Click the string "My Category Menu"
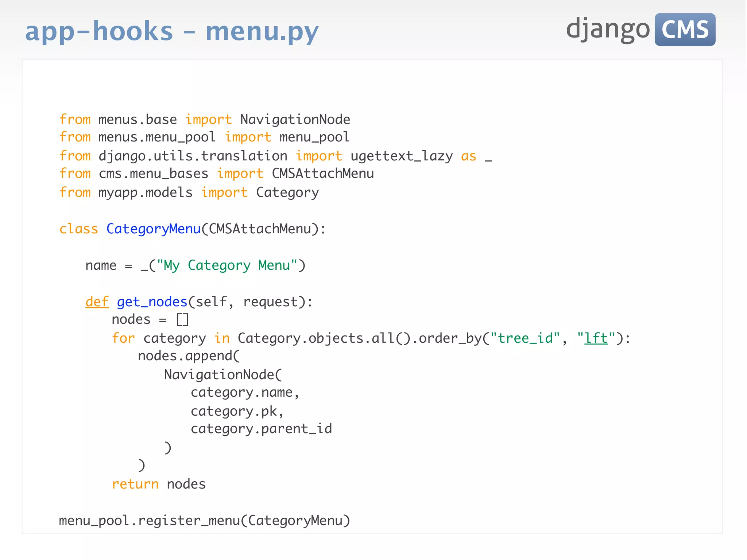Viewport: 747px width, 560px height. pyautogui.click(x=227, y=265)
